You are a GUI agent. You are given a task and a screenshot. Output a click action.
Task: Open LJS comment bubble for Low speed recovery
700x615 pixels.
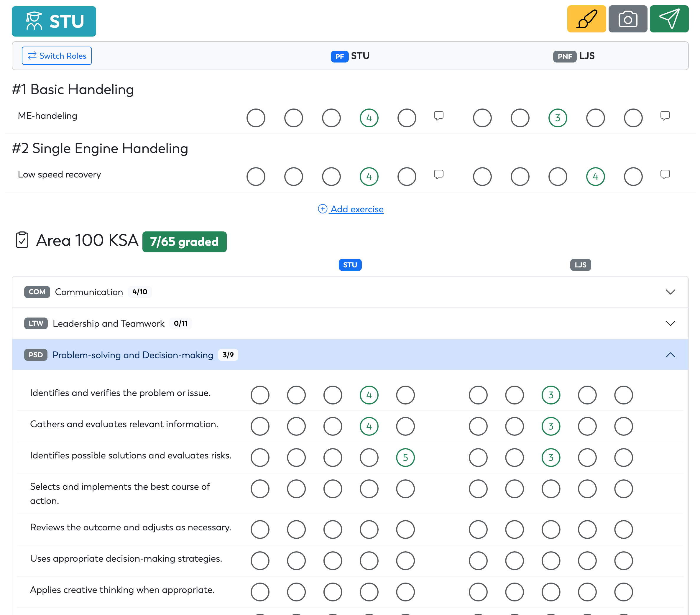665,175
